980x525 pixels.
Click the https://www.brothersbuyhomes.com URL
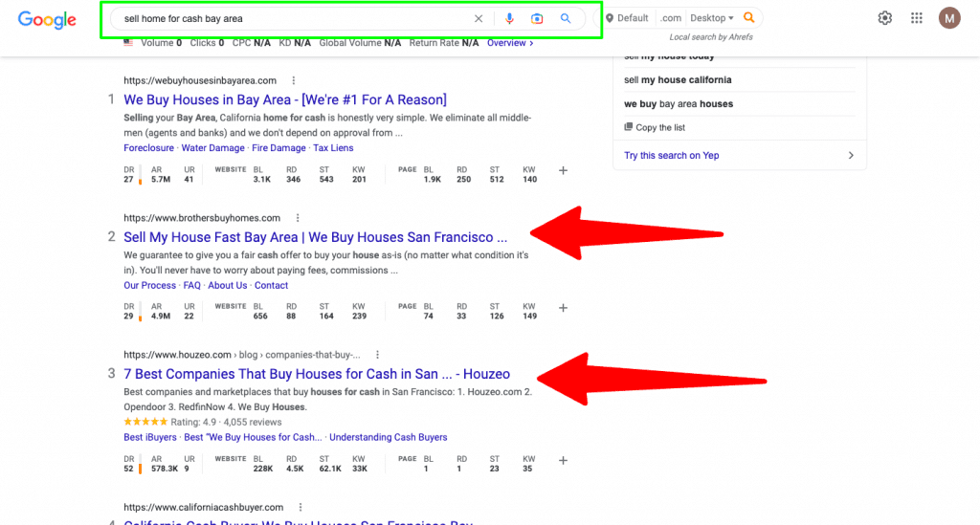pos(202,218)
